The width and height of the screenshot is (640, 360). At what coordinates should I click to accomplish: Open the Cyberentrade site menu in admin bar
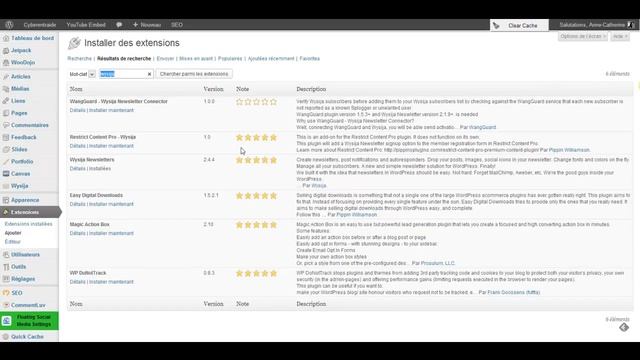pyautogui.click(x=40, y=25)
